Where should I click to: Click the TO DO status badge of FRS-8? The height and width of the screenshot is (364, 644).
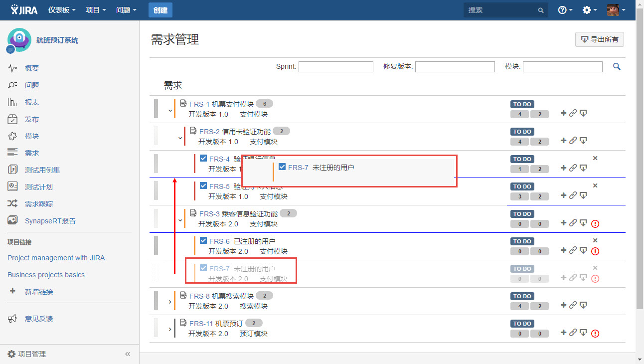coord(522,296)
